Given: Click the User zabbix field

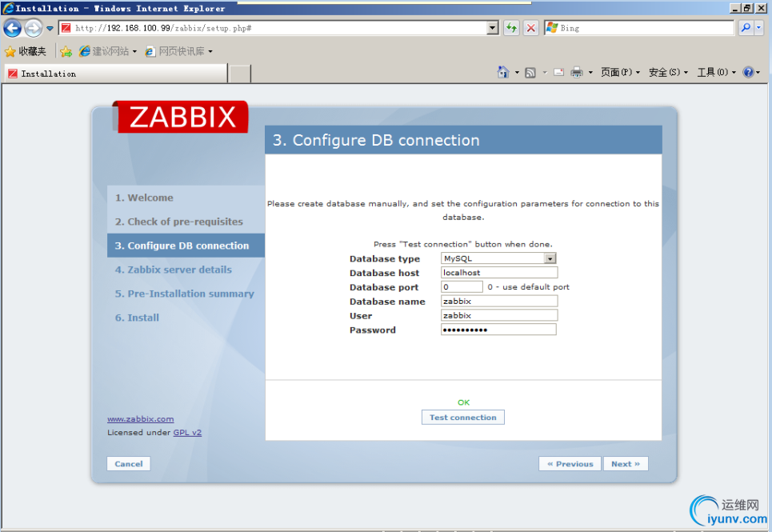Looking at the screenshot, I should [498, 315].
